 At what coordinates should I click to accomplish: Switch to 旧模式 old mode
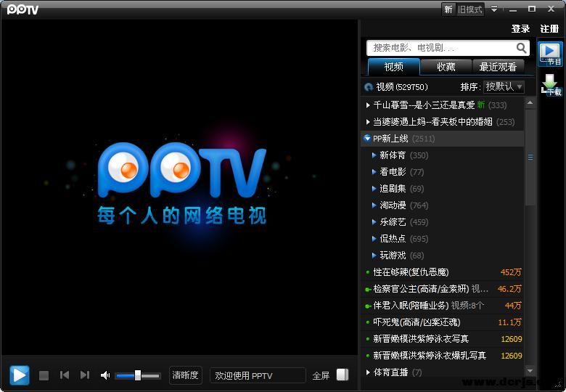coord(470,9)
